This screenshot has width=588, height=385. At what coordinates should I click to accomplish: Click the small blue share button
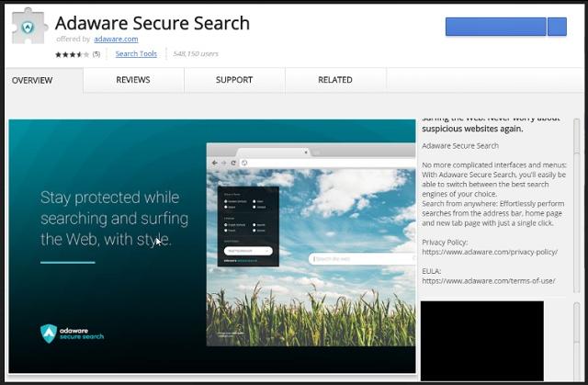point(557,27)
